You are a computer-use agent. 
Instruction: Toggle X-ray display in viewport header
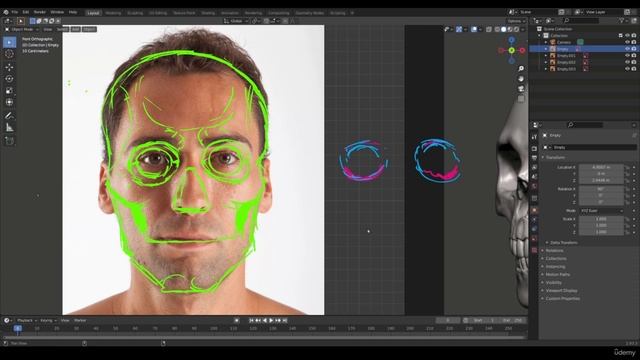click(x=489, y=29)
